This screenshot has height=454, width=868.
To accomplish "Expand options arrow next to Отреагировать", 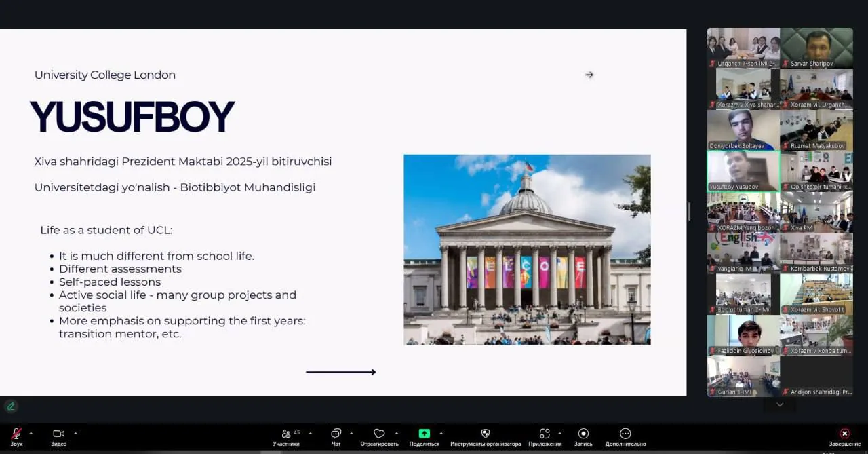I will (397, 433).
